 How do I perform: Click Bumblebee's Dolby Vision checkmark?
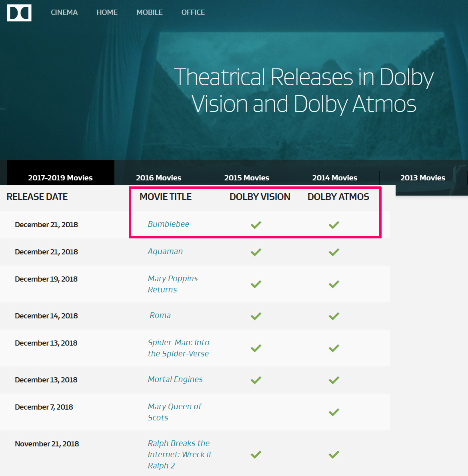coord(256,225)
